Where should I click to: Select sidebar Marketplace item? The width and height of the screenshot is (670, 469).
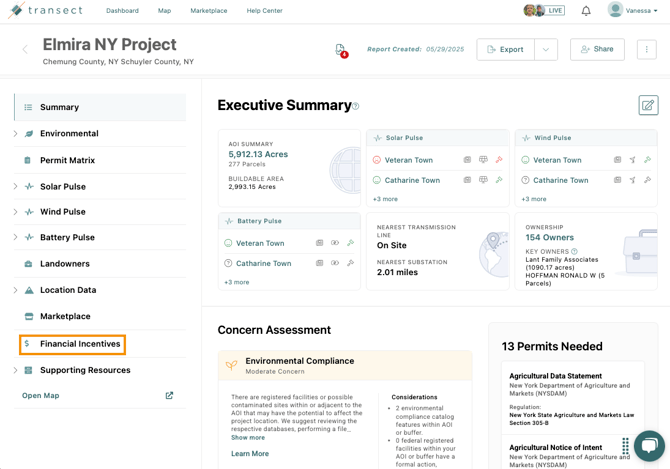100,316
